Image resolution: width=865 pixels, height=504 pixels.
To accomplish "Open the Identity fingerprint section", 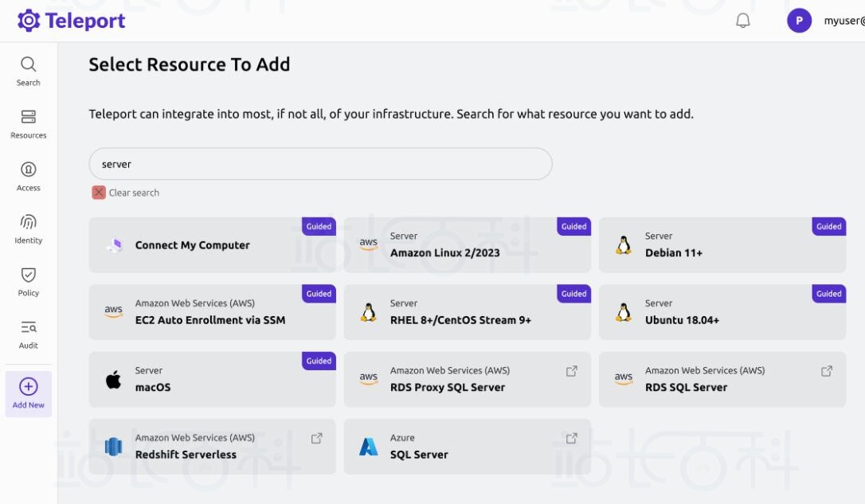I will click(28, 229).
